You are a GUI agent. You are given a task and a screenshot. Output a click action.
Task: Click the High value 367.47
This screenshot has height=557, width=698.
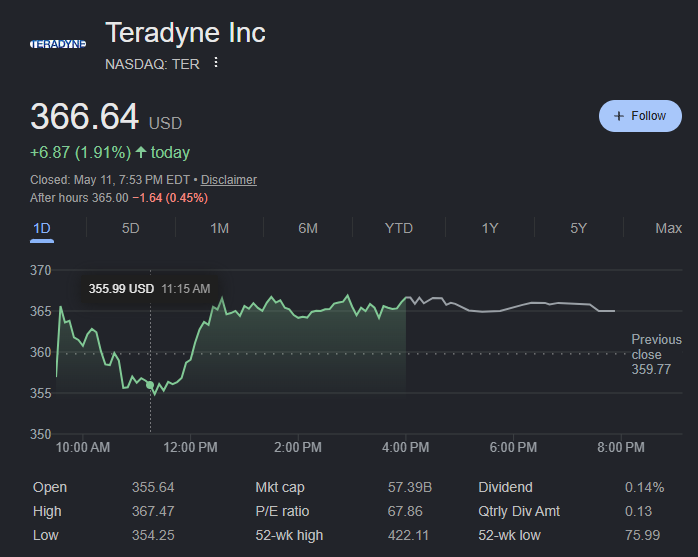[x=153, y=511]
